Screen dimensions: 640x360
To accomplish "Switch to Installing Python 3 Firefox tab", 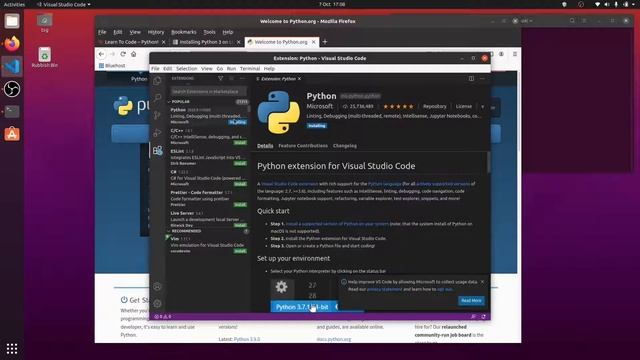I will 207,42.
